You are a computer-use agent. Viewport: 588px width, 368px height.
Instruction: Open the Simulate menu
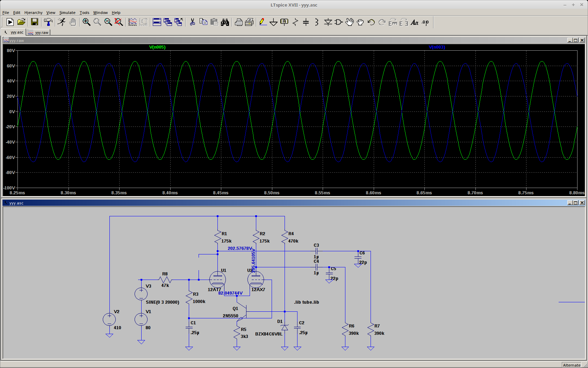[67, 13]
